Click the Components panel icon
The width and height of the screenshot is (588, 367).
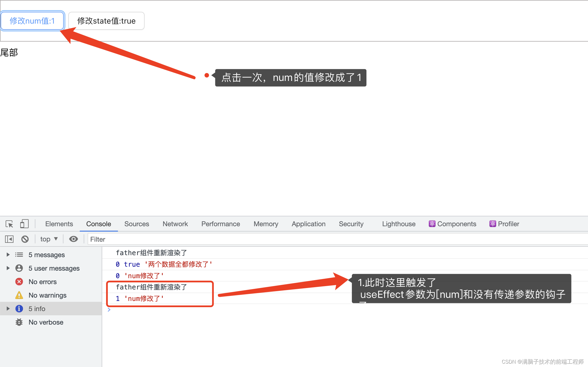(431, 224)
